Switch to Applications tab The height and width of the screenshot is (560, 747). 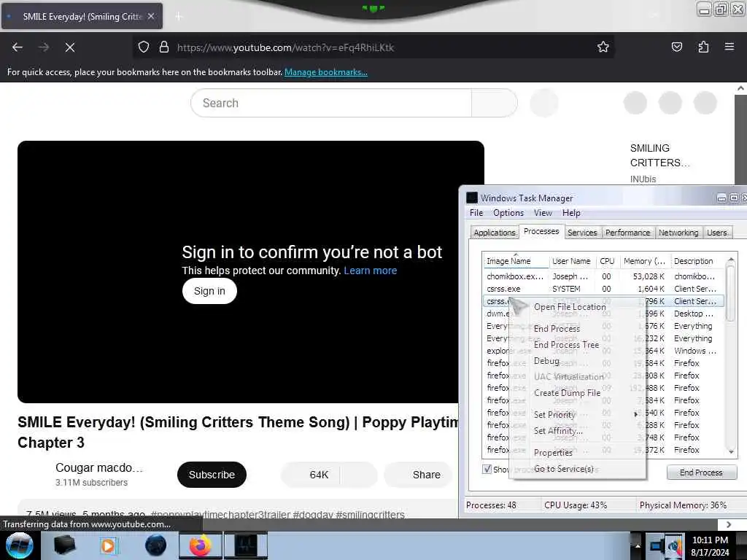click(494, 233)
